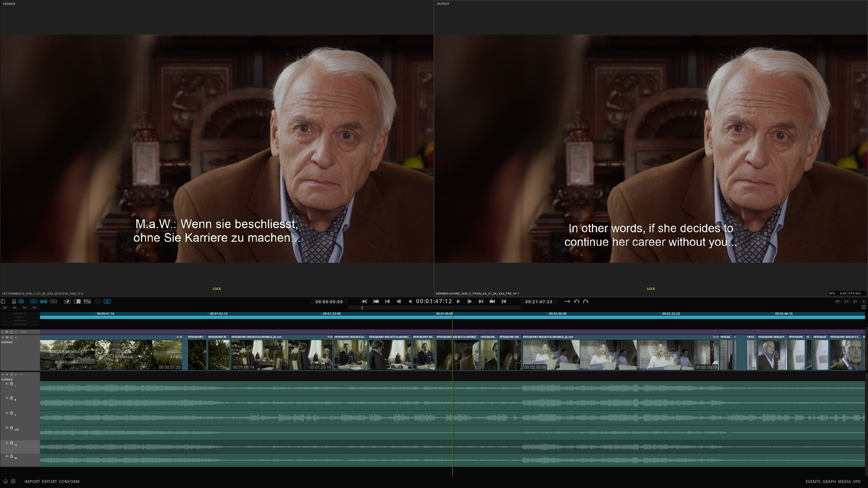The width and height of the screenshot is (868, 488).
Task: Toggle visibility eye of V1 video track
Action: tap(7, 337)
